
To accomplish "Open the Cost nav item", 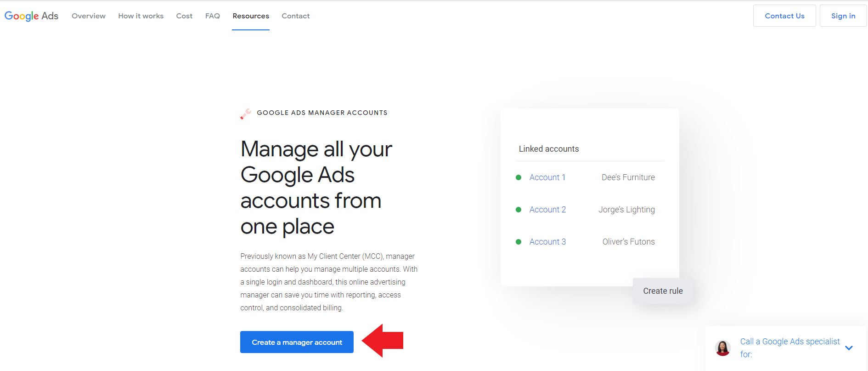I will point(184,16).
